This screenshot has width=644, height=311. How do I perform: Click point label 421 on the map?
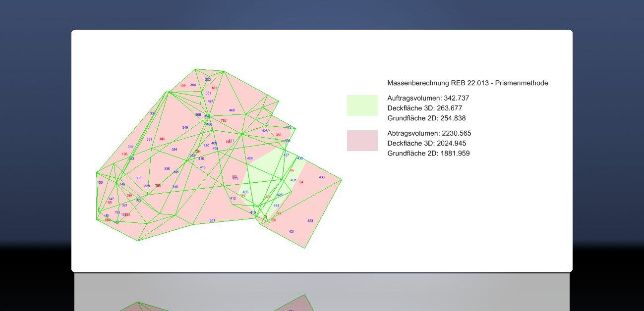pyautogui.click(x=292, y=232)
